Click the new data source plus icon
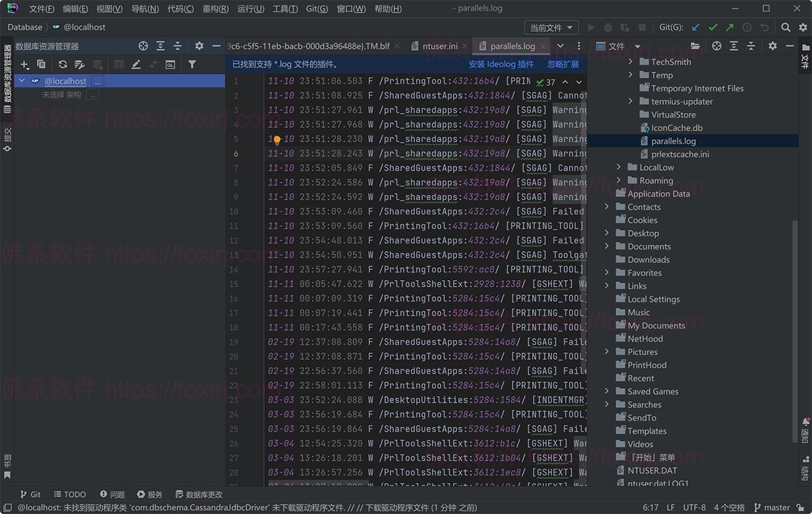The image size is (812, 514). [x=23, y=64]
